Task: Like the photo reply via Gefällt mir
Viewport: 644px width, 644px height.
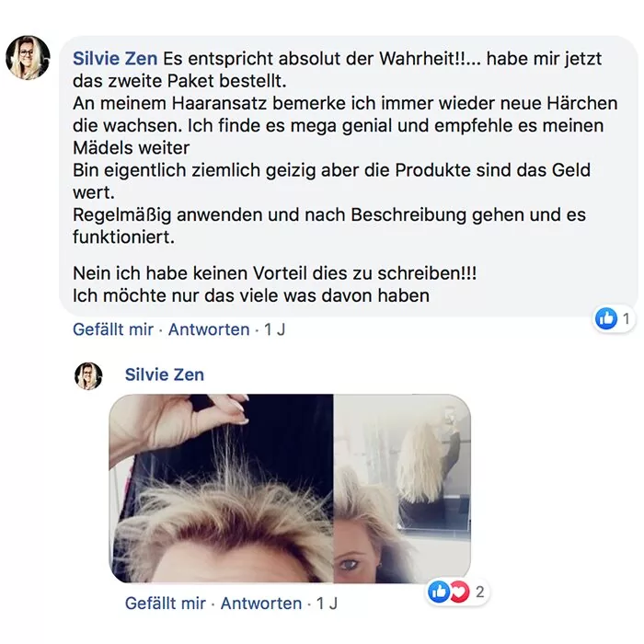Action: (165, 604)
